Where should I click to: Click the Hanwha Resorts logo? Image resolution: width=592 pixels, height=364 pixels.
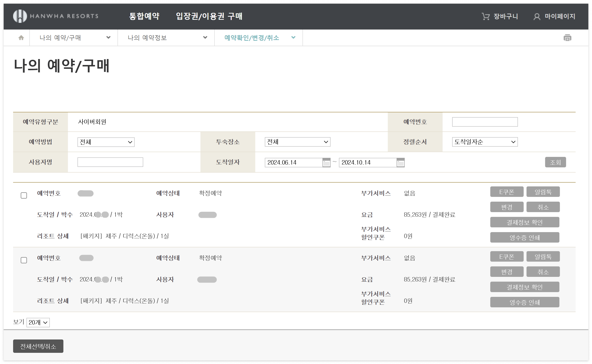(x=56, y=16)
